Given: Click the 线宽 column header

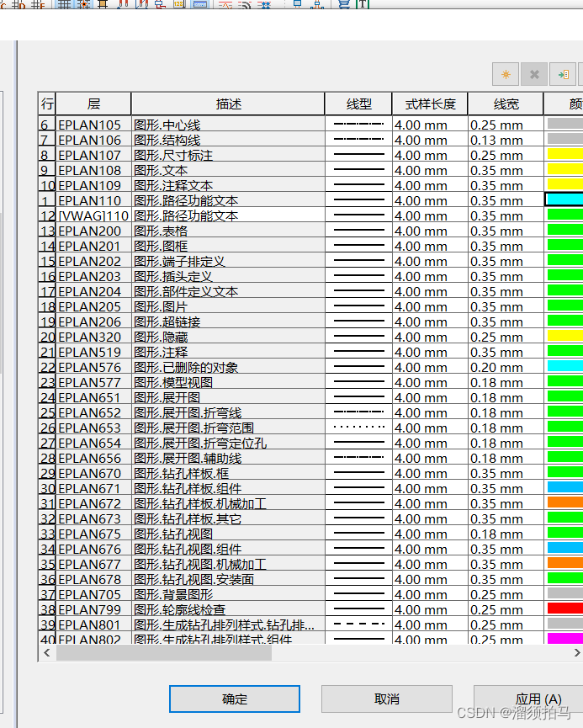Looking at the screenshot, I should point(506,104).
